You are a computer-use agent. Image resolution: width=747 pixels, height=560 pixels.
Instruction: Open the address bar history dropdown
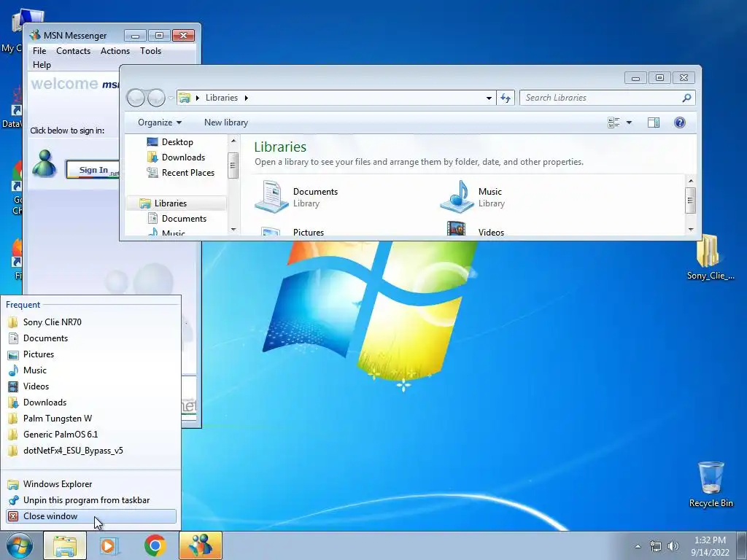point(489,98)
